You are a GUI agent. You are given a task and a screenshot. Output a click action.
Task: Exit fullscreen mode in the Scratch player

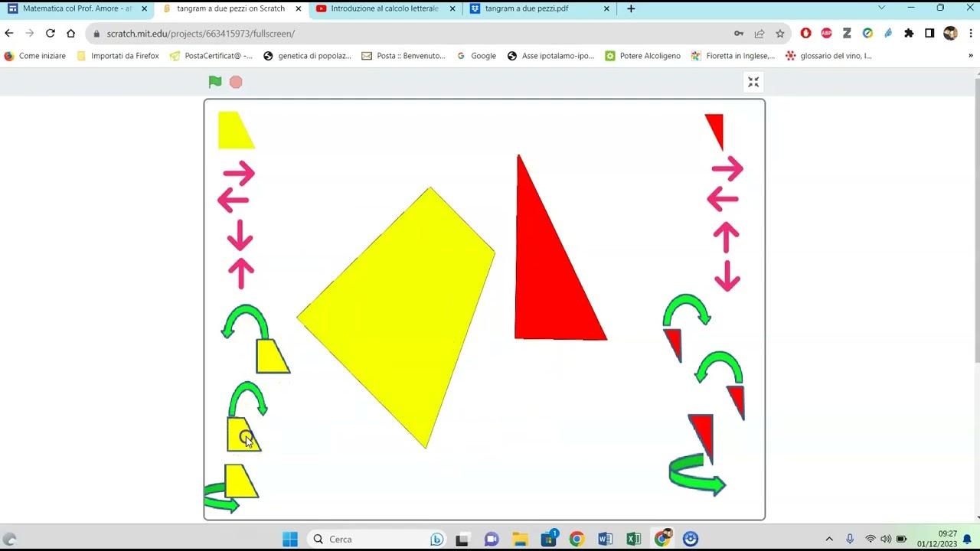point(753,82)
